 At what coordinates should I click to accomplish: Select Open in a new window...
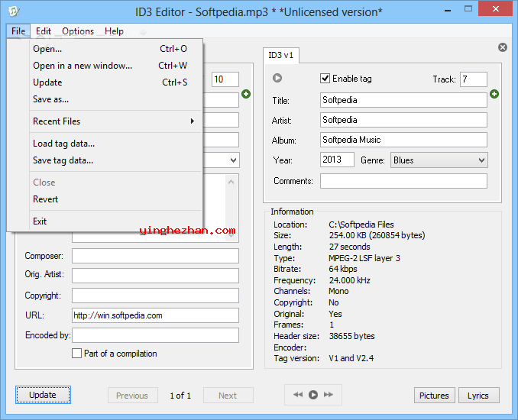click(114, 66)
